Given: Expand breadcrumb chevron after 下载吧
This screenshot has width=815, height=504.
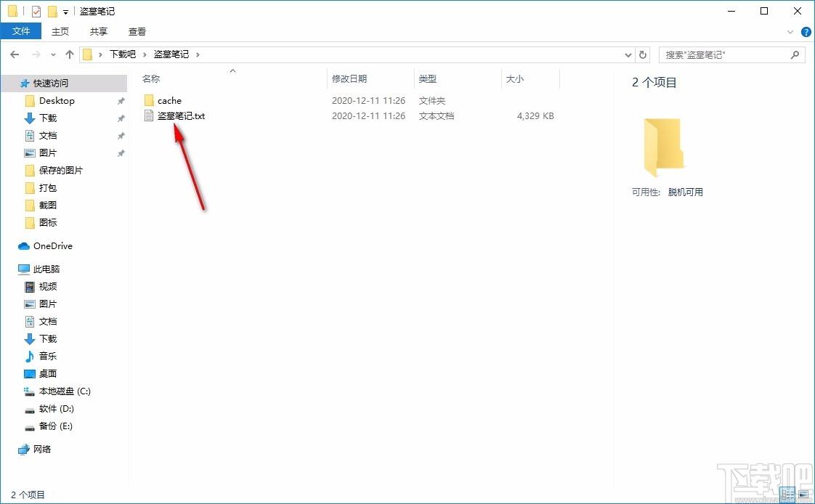Looking at the screenshot, I should coord(145,54).
